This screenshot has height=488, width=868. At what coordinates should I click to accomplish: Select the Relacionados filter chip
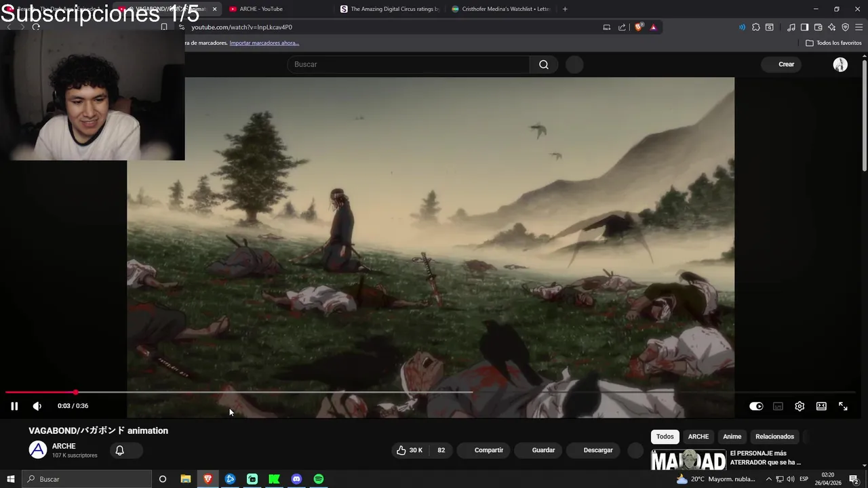pos(774,436)
